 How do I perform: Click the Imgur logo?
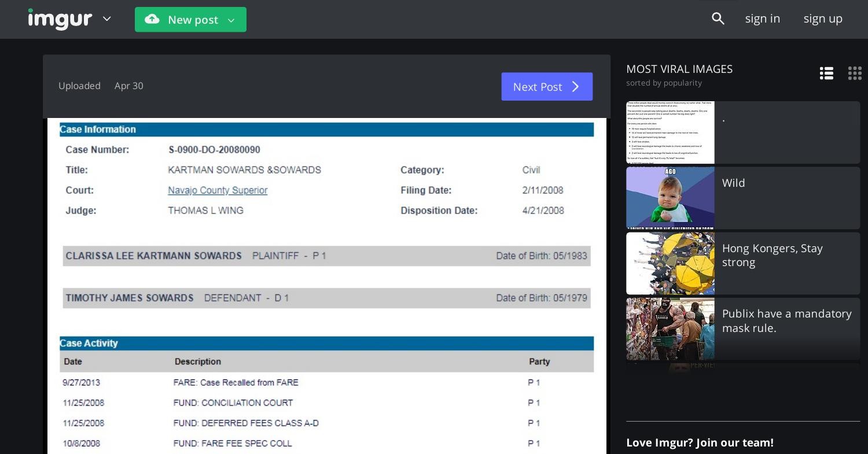(x=60, y=19)
